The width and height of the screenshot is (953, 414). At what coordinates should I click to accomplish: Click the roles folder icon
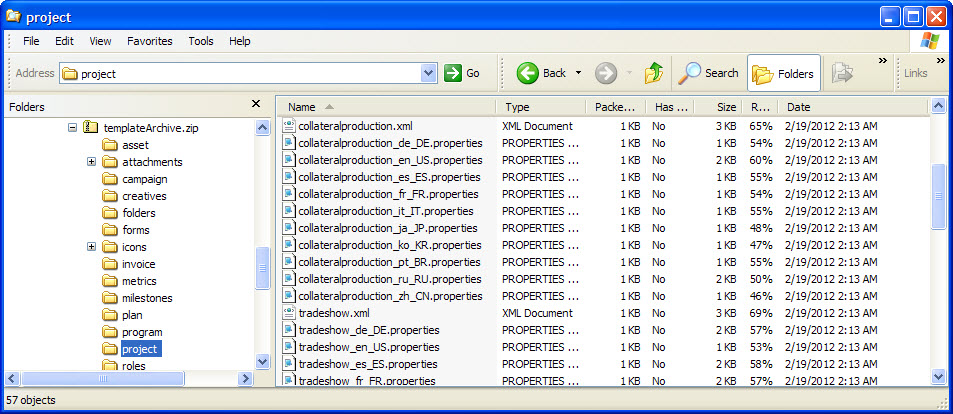pos(109,366)
